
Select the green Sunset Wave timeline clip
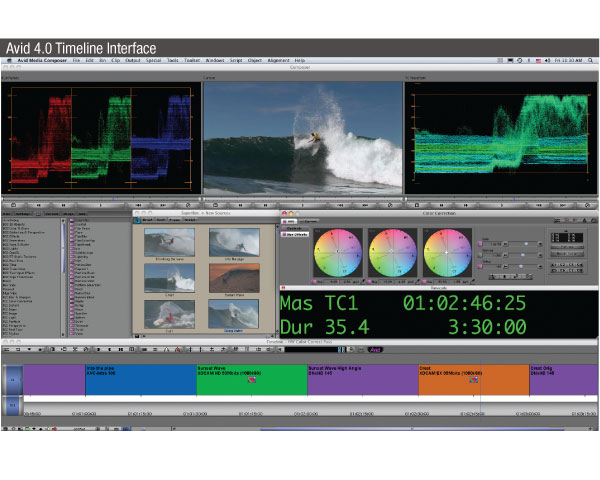click(x=252, y=379)
